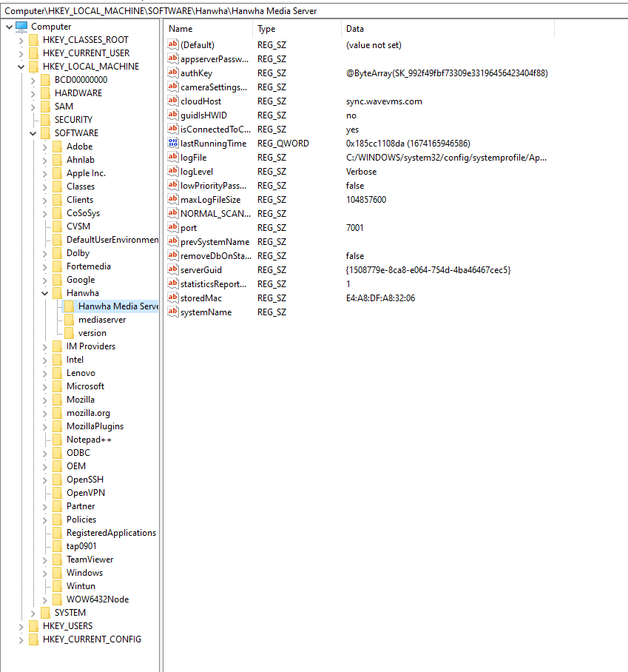Click the version folder icon
The width and height of the screenshot is (628, 672).
[x=69, y=332]
